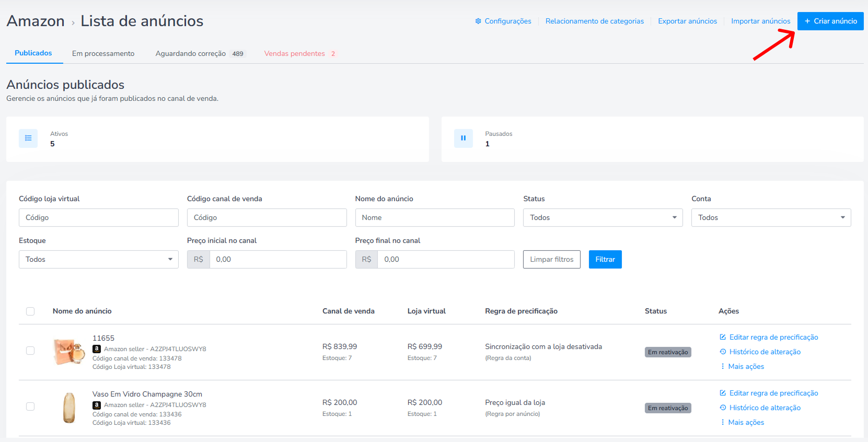Toggle the select-all checkbox in table header
868x442 pixels.
point(30,311)
